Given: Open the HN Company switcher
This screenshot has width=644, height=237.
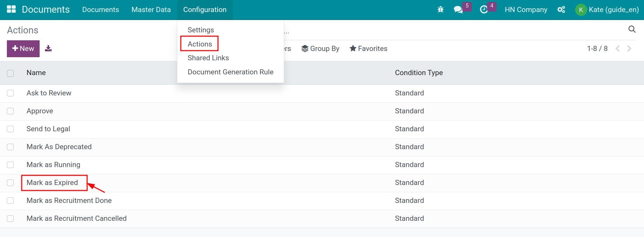Looking at the screenshot, I should pyautogui.click(x=526, y=10).
